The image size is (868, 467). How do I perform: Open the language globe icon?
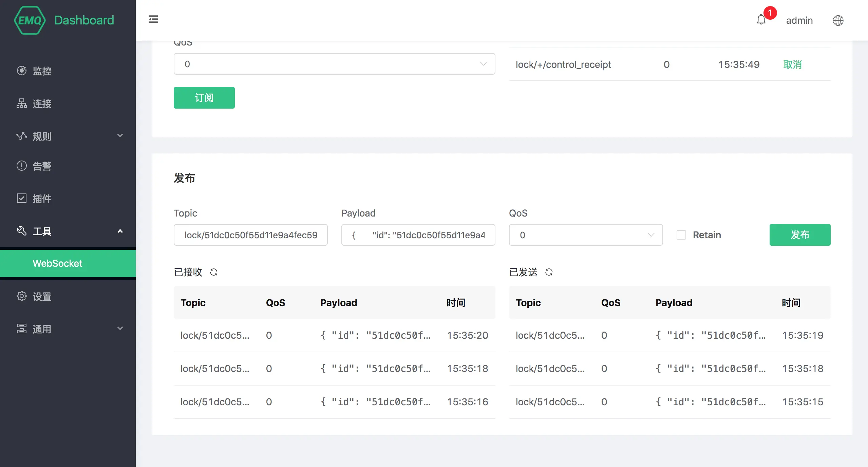click(838, 20)
